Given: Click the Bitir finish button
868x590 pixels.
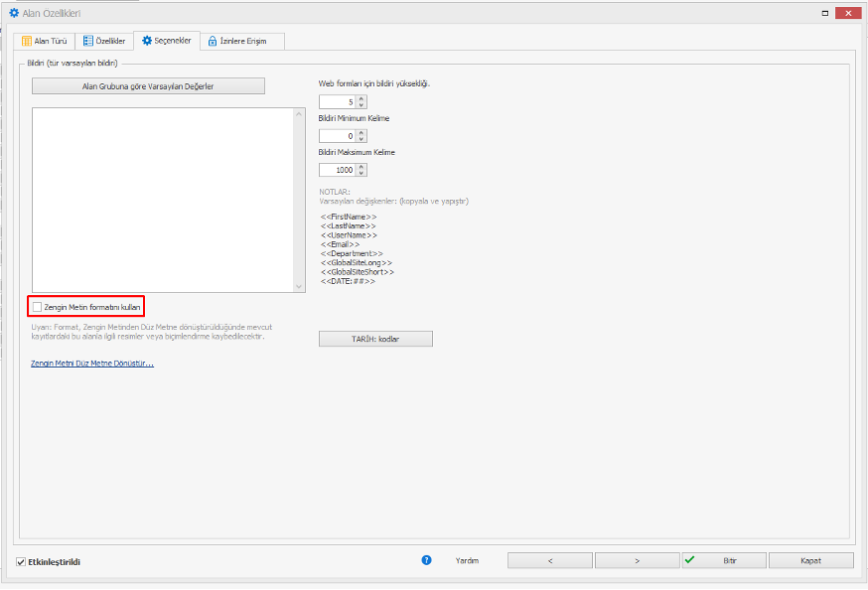Looking at the screenshot, I should click(724, 560).
